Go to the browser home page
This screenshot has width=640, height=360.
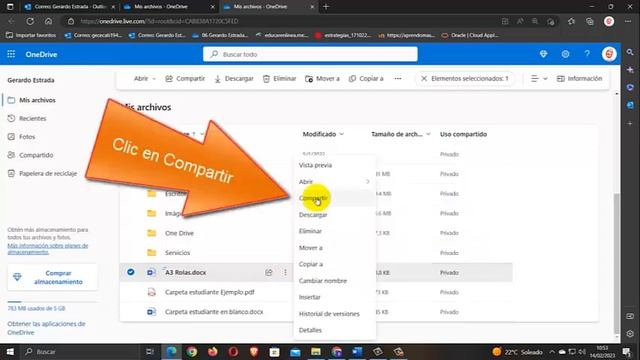[49, 21]
